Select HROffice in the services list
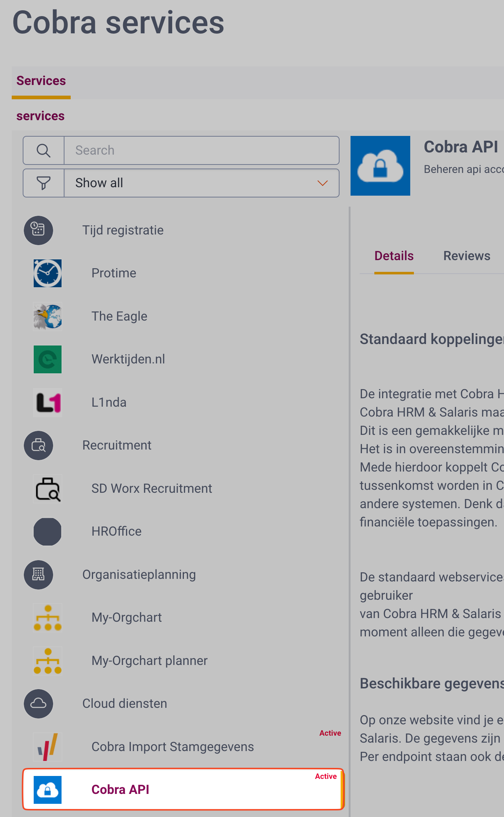This screenshot has height=817, width=504. click(116, 532)
